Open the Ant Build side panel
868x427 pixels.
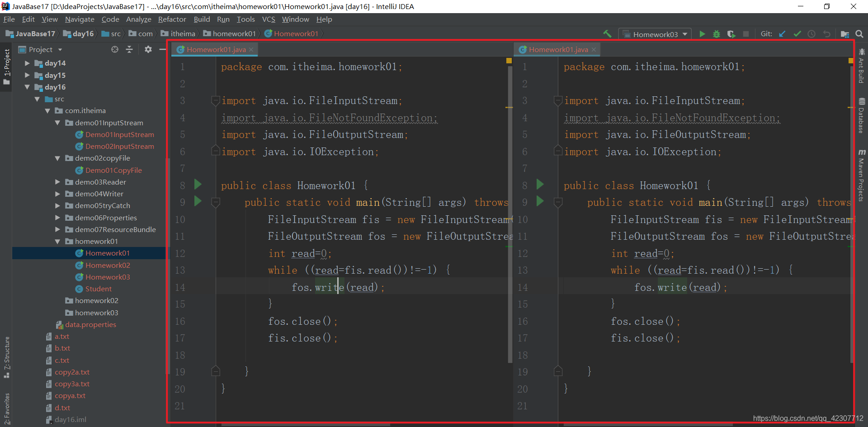click(x=862, y=66)
